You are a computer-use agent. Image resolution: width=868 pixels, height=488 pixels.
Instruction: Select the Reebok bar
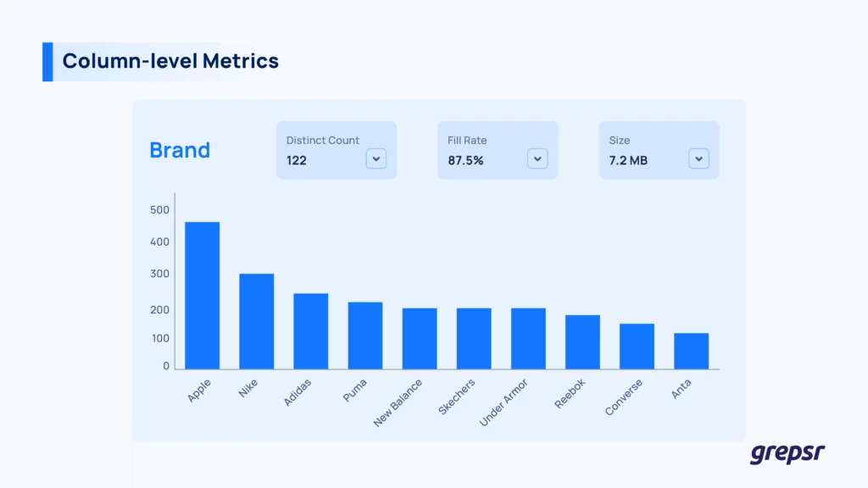(x=582, y=342)
